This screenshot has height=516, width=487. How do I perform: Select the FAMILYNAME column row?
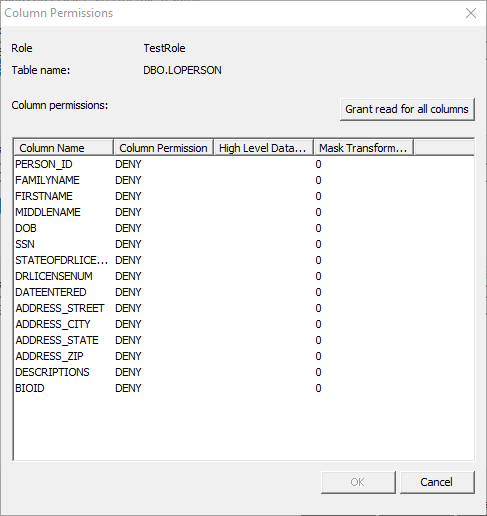point(244,180)
